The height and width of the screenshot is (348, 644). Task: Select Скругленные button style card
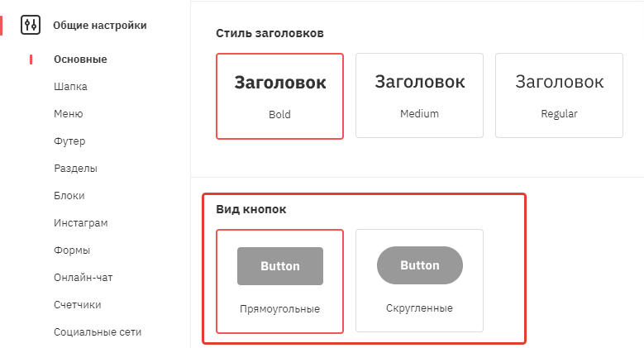419,280
